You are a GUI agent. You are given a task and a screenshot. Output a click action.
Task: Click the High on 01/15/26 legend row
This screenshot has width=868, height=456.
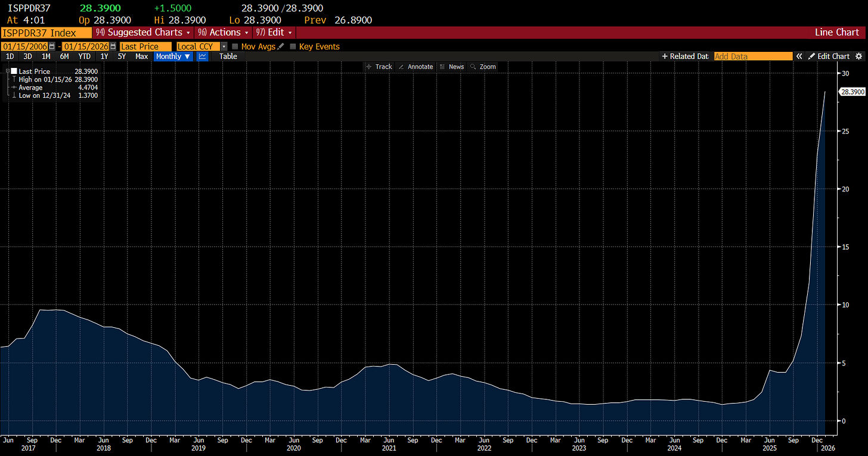[x=54, y=79]
